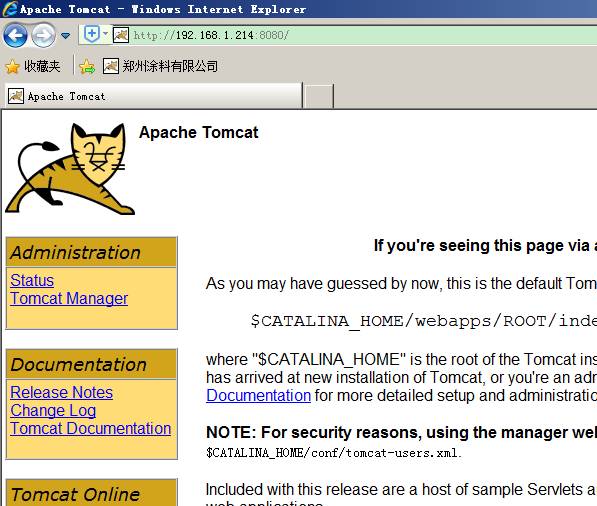The width and height of the screenshot is (597, 506).
Task: Click the add to favorites bar star icon
Action: pos(87,67)
